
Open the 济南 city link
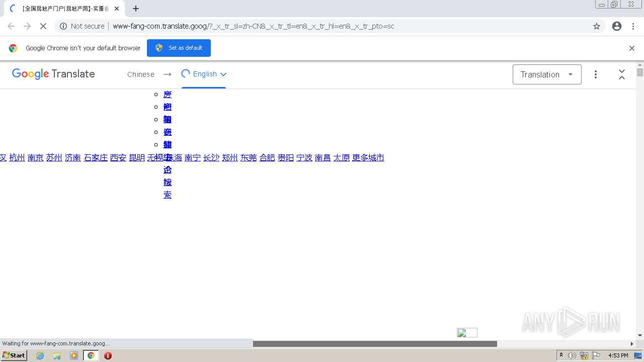(x=73, y=158)
